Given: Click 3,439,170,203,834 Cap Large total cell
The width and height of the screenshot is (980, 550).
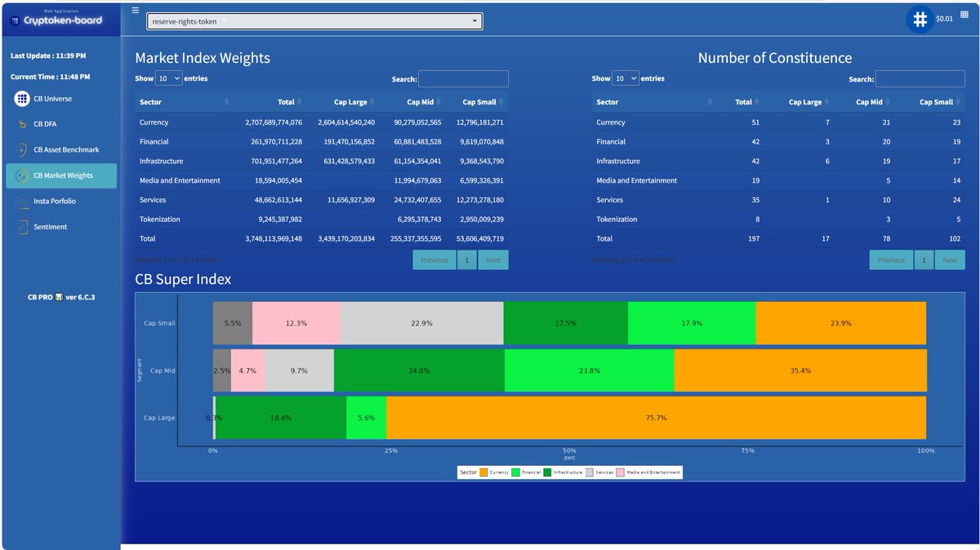Looking at the screenshot, I should (346, 239).
